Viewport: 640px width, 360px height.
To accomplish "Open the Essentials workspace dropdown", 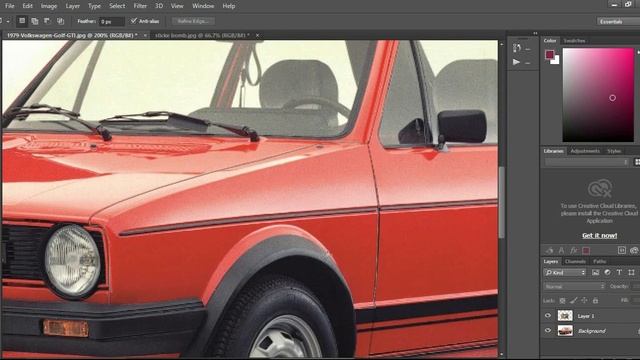I will pyautogui.click(x=618, y=21).
